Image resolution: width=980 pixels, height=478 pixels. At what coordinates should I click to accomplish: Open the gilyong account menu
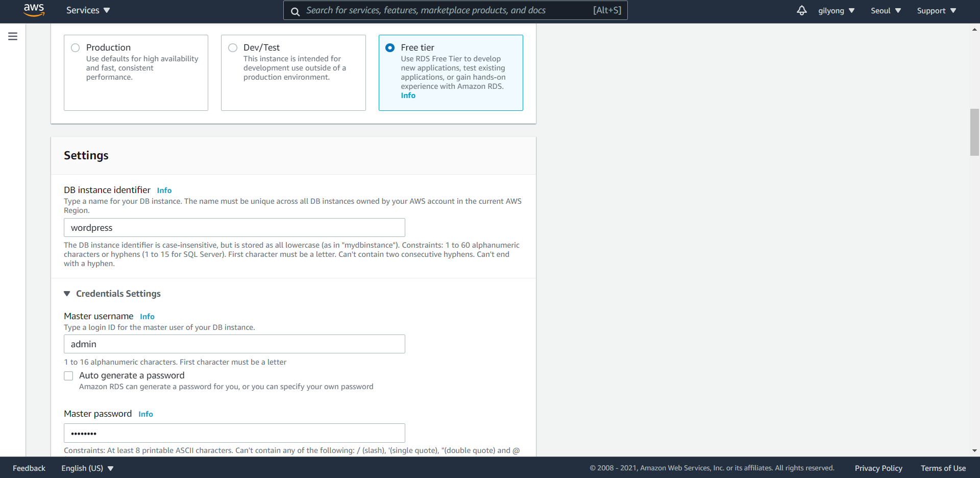point(836,11)
